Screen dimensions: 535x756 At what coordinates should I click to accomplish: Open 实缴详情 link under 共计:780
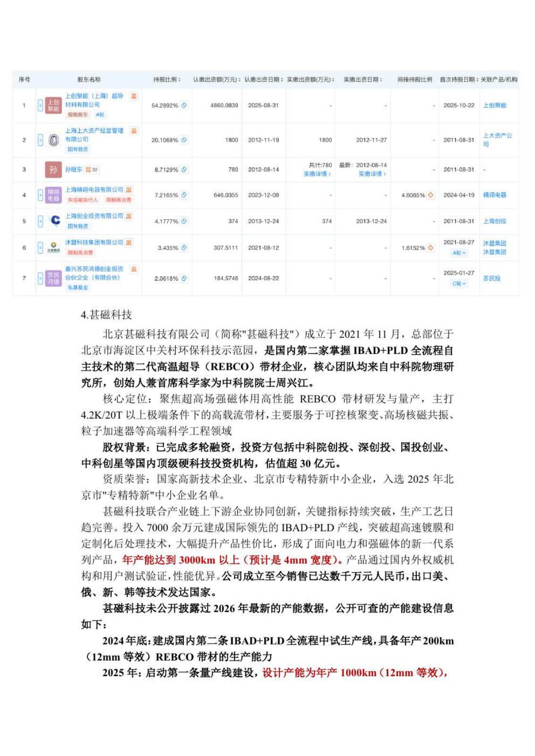[317, 174]
